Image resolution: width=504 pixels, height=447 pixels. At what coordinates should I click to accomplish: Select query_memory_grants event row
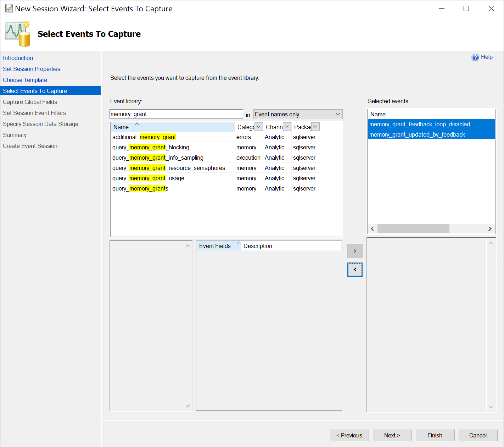point(215,188)
